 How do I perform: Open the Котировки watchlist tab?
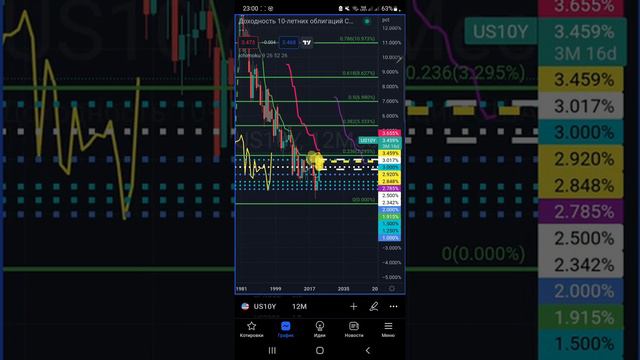point(251,329)
